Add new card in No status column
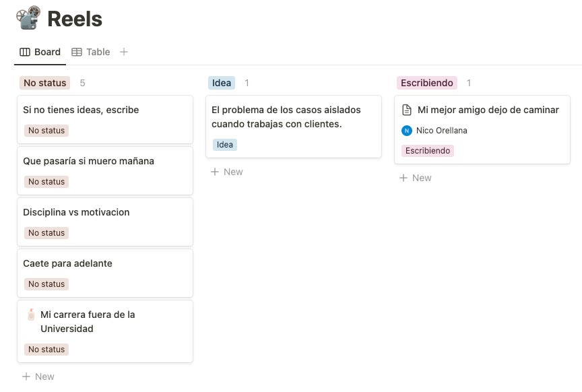The image size is (582, 392). (38, 377)
